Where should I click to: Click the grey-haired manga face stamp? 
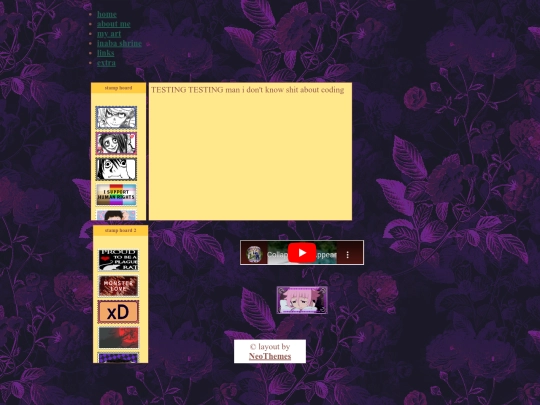(x=116, y=118)
